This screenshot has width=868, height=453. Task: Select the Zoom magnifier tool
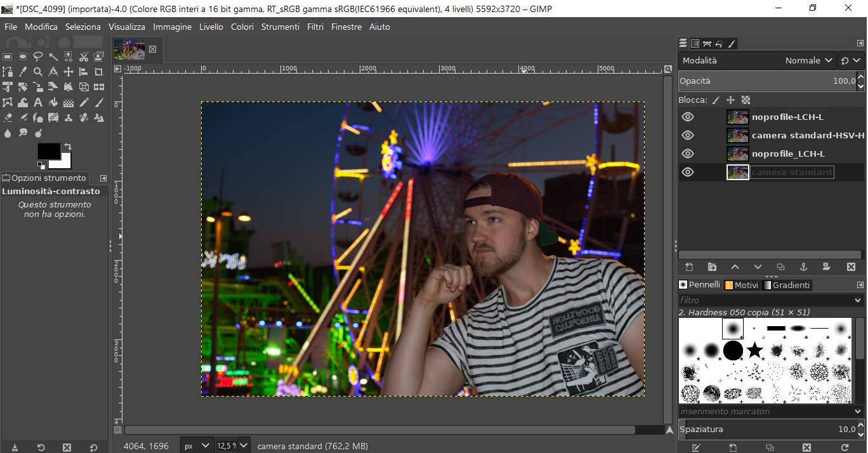coord(38,72)
